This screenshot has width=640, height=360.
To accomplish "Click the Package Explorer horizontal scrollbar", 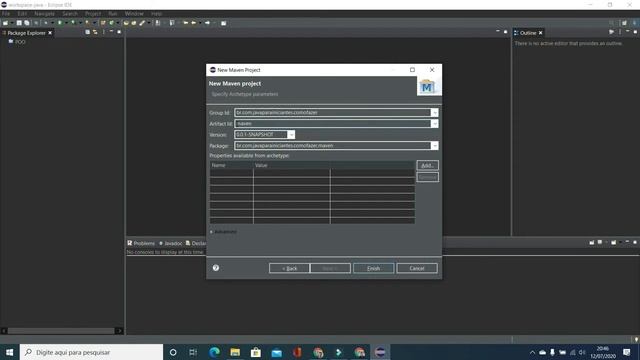I will (61, 331).
